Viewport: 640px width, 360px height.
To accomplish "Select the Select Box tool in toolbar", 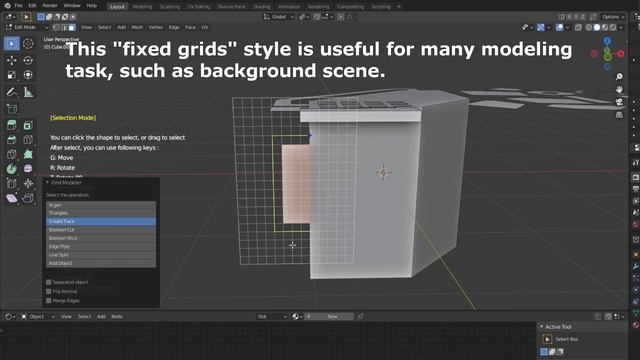I will point(11,43).
